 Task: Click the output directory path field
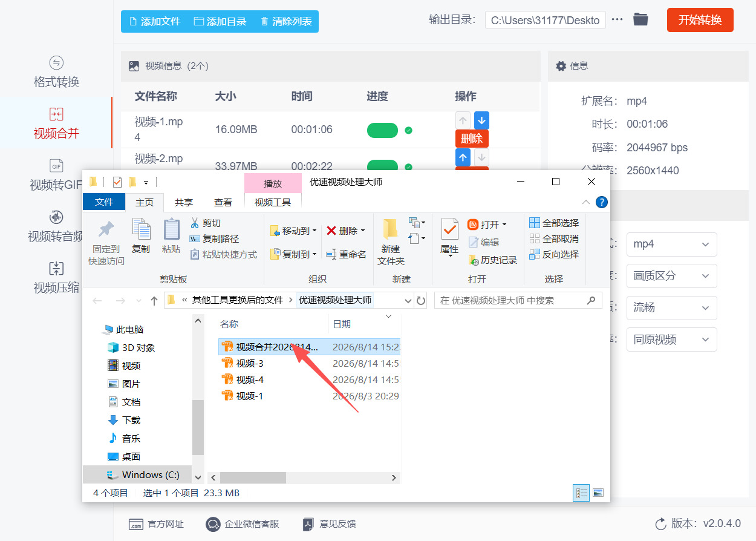546,20
